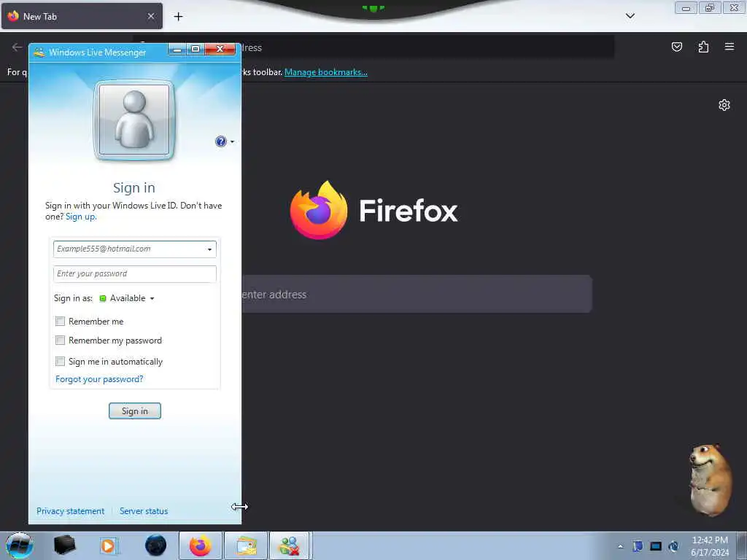The width and height of the screenshot is (747, 560).
Task: Click the Firefox search or enter address box
Action: [417, 295]
